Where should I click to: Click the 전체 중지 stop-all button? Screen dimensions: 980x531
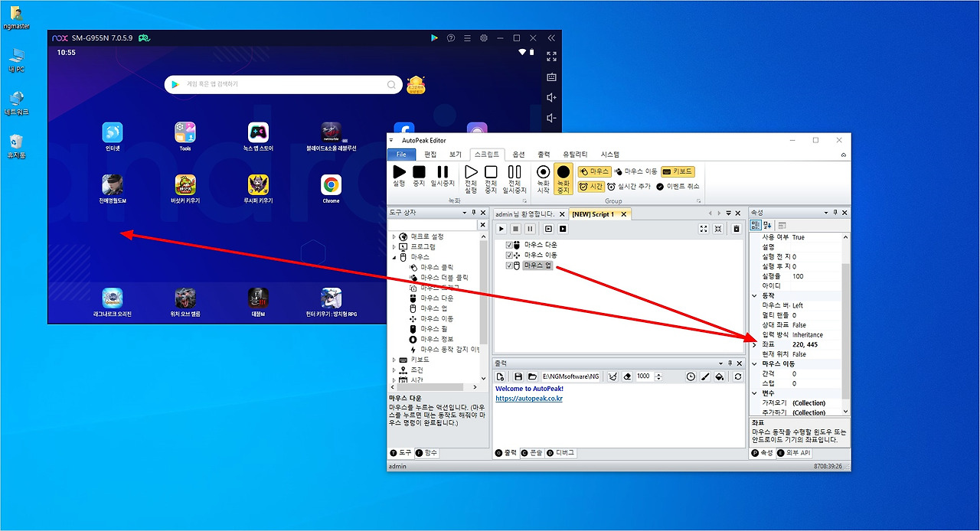coord(491,179)
